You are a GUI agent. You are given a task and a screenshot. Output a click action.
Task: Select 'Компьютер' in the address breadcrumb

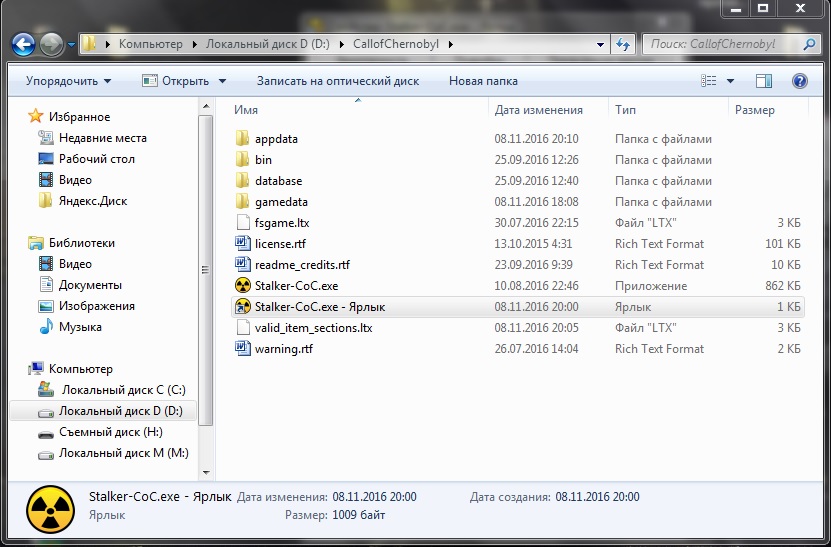(x=151, y=44)
